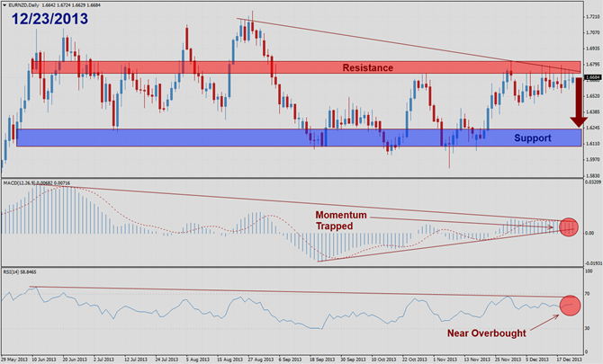Click price axis value 1.6245
Image resolution: width=603 pixels, height=364 pixels.
592,128
